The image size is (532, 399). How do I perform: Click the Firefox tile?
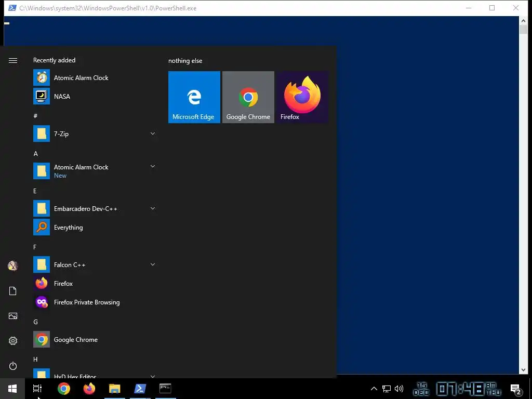[x=302, y=97]
